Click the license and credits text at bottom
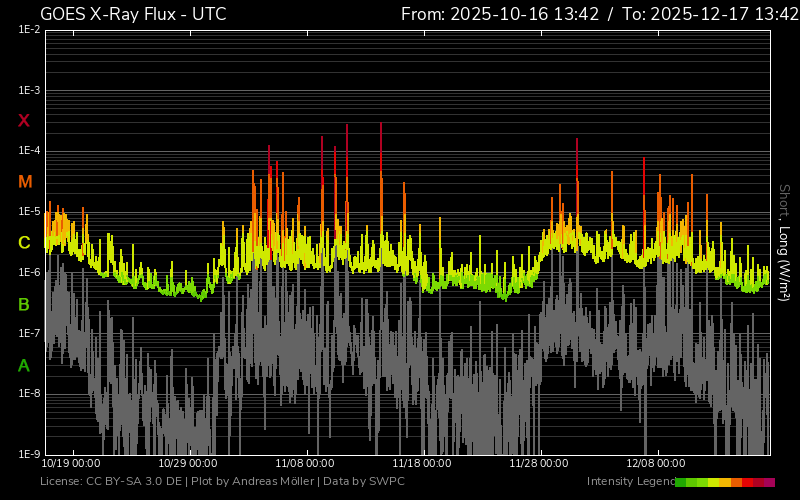800x500 pixels. [x=222, y=482]
